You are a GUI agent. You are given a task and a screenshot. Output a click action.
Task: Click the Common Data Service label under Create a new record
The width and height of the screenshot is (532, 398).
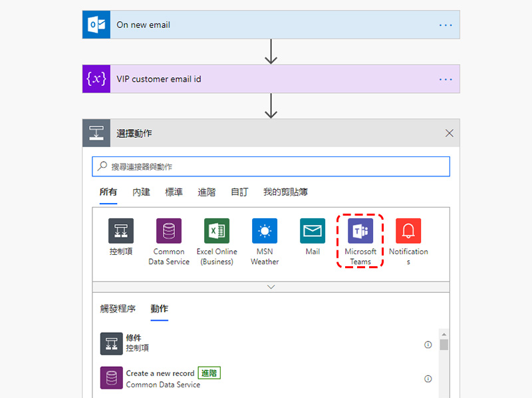pos(163,385)
